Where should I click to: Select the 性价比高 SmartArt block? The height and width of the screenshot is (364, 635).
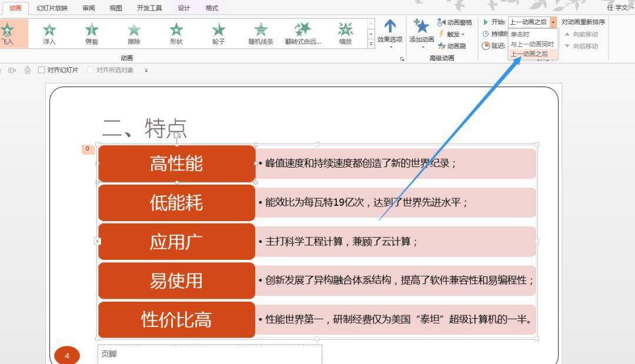click(176, 319)
